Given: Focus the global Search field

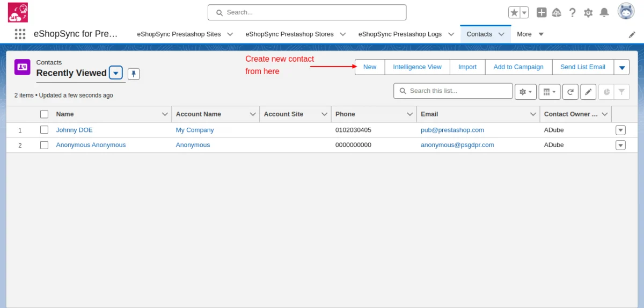Looking at the screenshot, I should pyautogui.click(x=307, y=12).
